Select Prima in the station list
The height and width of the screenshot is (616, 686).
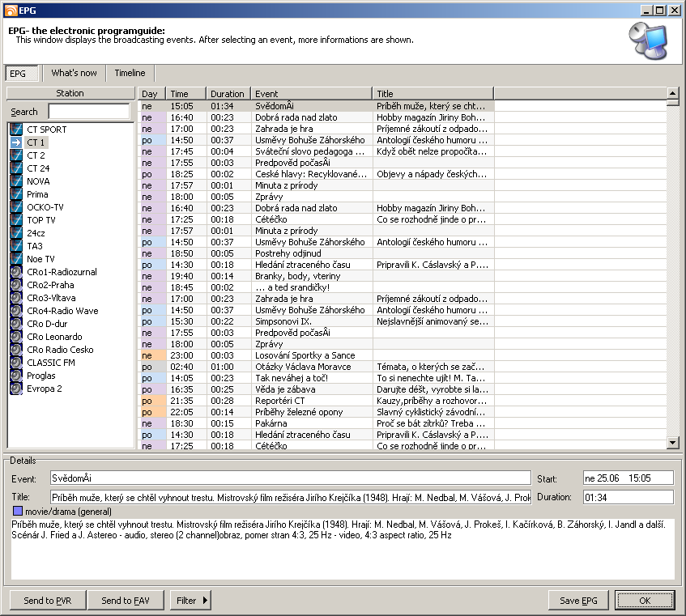click(37, 194)
